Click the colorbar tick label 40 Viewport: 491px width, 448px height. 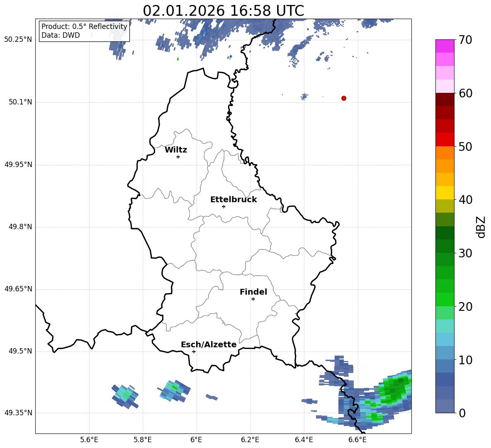tap(465, 200)
